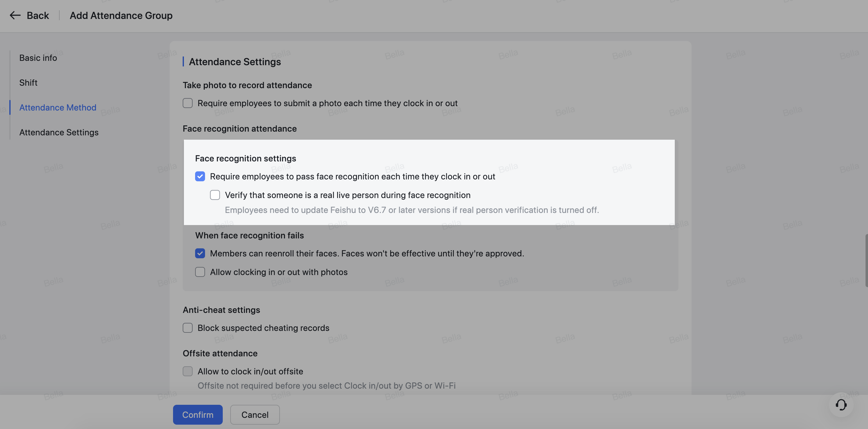Select Shift in the sidebar

coord(28,83)
